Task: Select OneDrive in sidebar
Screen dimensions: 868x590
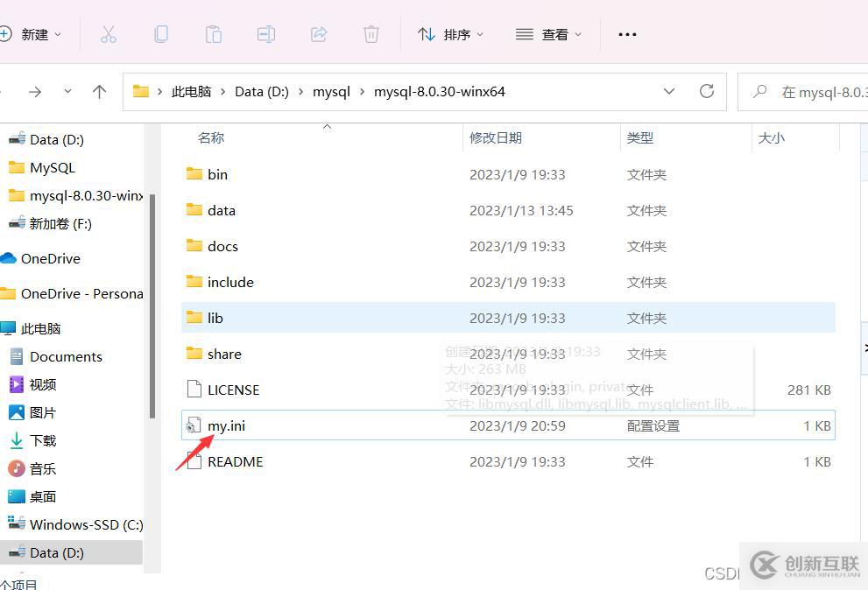Action: (x=40, y=258)
